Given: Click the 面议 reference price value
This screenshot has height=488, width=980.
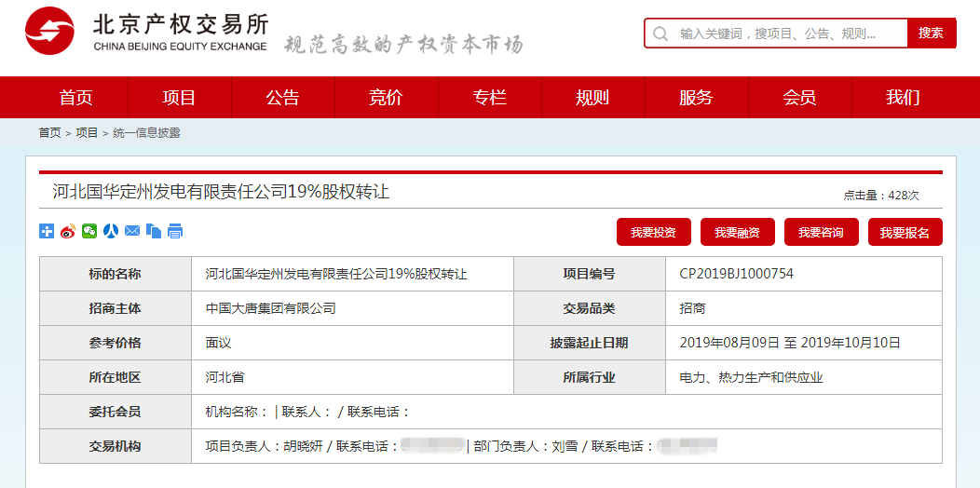Looking at the screenshot, I should tap(219, 343).
